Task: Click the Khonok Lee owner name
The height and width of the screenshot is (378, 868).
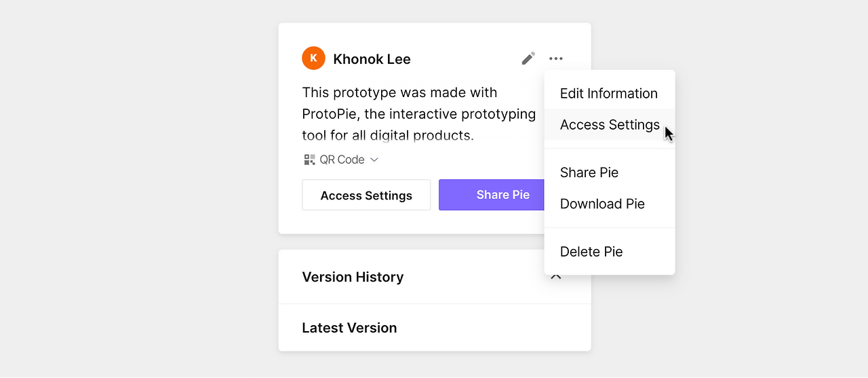Action: [x=372, y=59]
